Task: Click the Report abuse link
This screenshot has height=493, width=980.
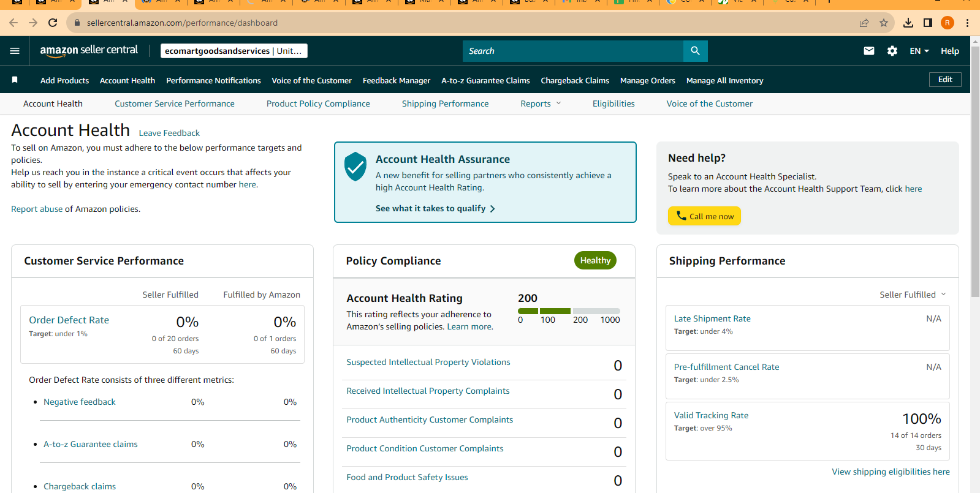Action: pos(37,209)
